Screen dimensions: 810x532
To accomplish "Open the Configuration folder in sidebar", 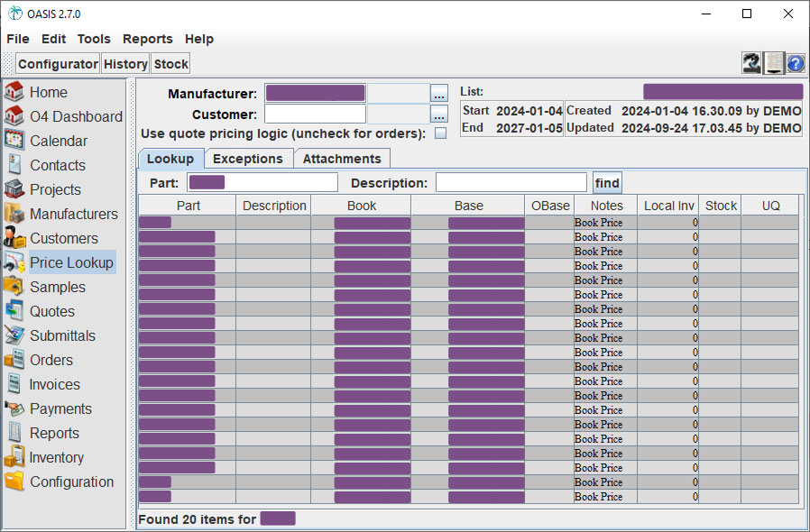I will point(71,482).
